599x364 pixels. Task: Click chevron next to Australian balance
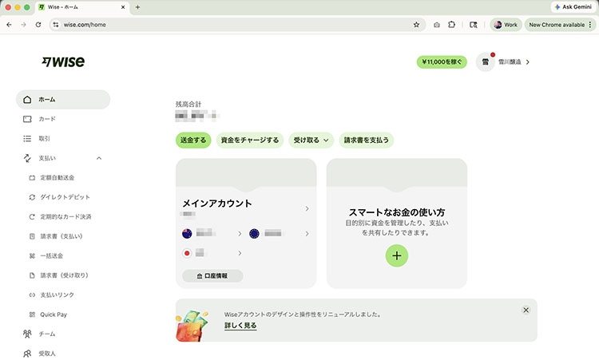(240, 233)
